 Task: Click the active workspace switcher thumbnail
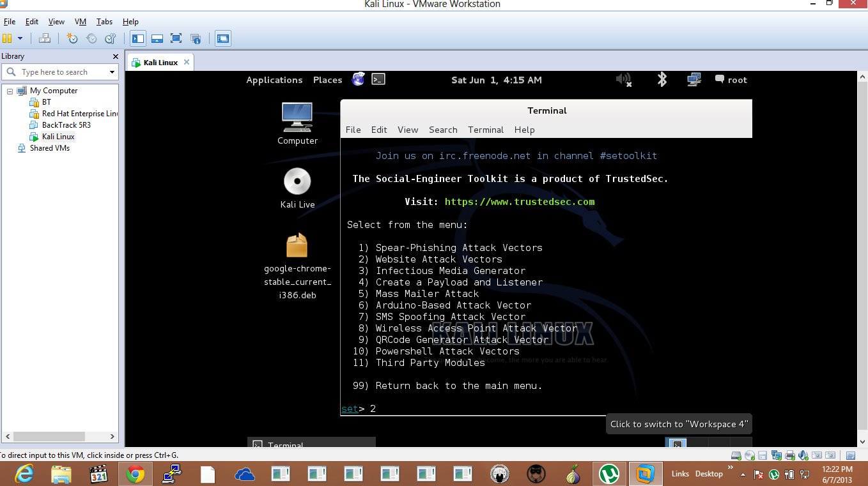tap(678, 443)
